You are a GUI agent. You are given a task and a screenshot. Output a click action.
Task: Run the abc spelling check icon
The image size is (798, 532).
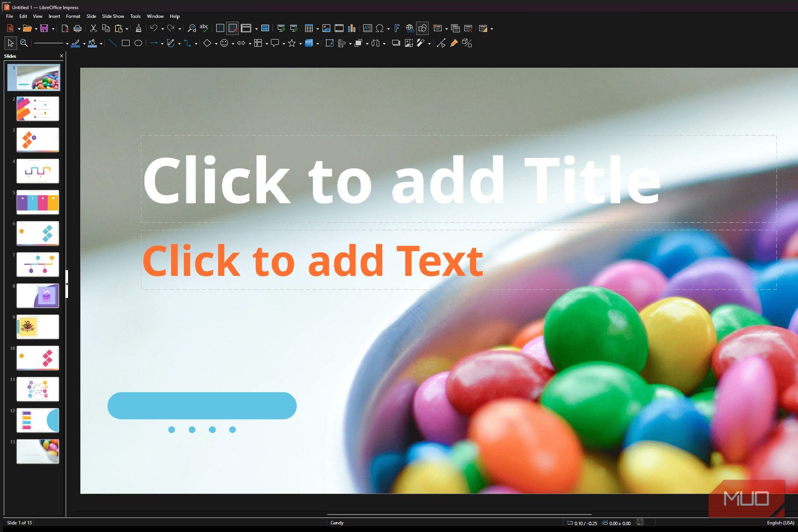click(x=204, y=28)
